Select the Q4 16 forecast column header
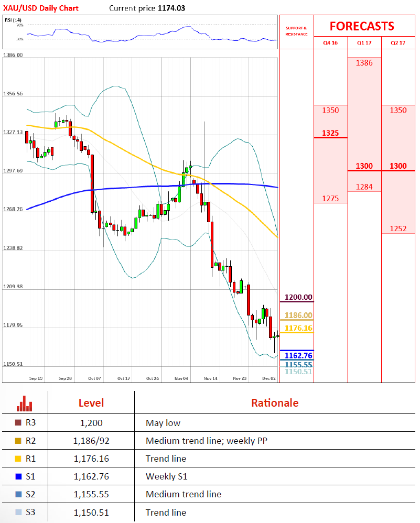The height and width of the screenshot is (523, 420). (330, 42)
